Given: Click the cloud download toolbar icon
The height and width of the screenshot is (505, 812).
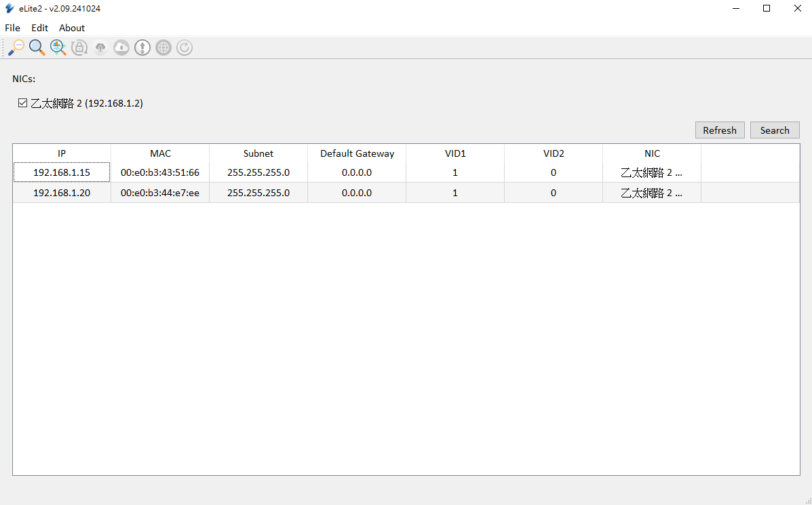Looking at the screenshot, I should [x=121, y=48].
